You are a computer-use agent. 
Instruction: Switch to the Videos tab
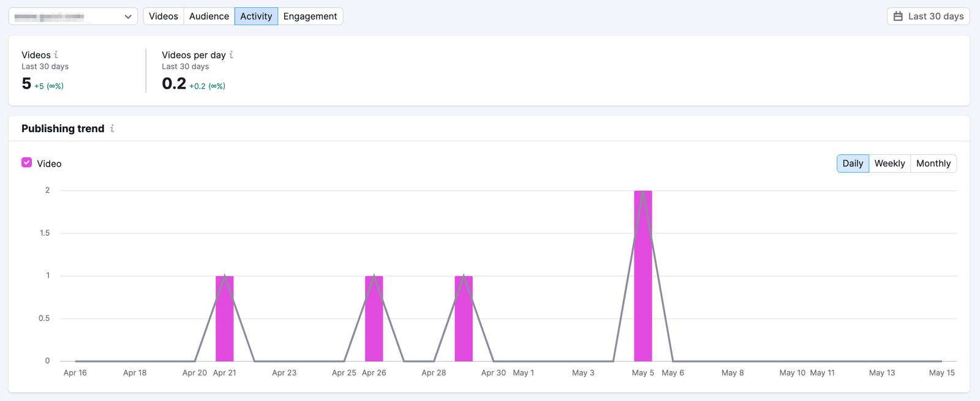(x=164, y=17)
